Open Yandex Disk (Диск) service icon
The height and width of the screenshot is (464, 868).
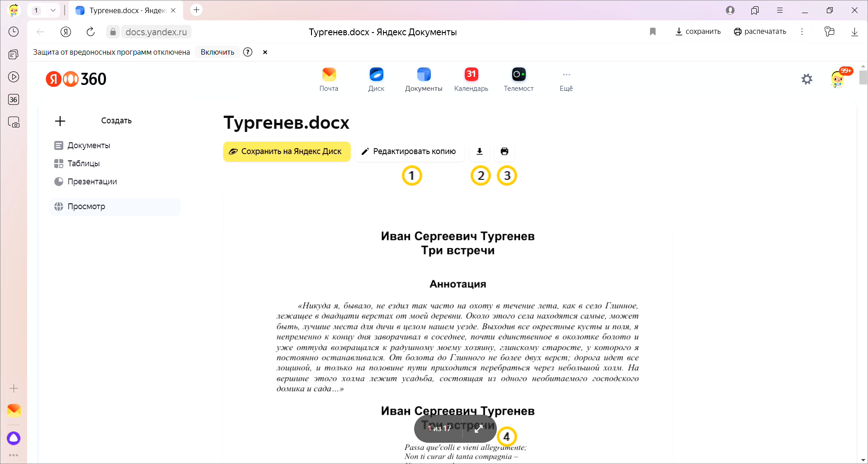(x=376, y=80)
